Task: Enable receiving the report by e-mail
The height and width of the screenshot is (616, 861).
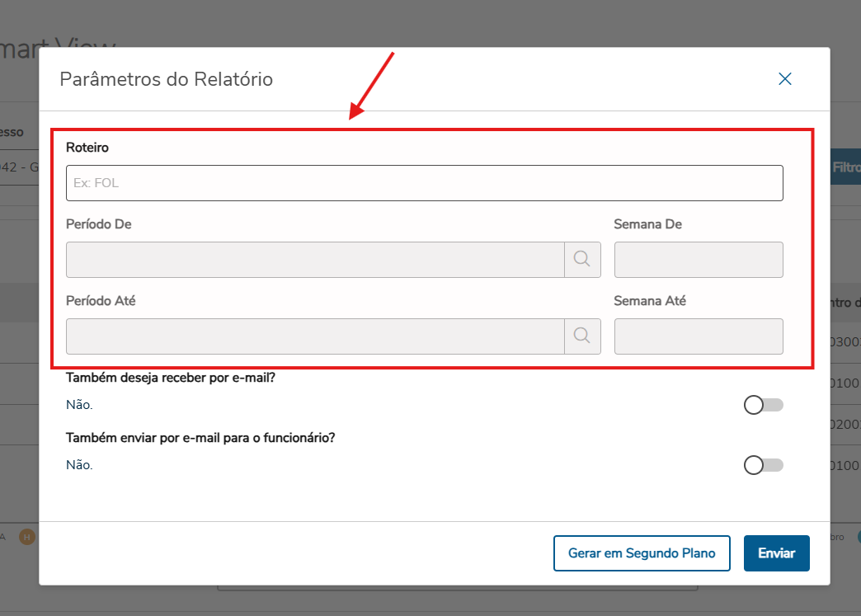Action: (763, 405)
